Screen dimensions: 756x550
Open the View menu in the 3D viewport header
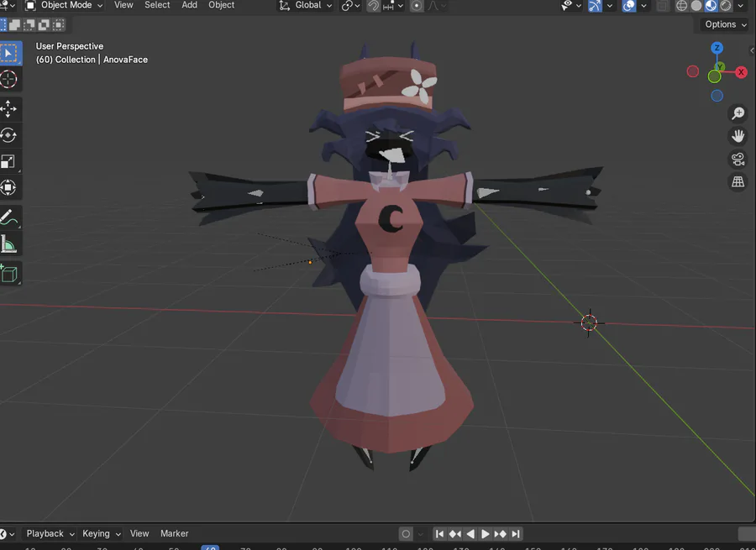click(123, 5)
